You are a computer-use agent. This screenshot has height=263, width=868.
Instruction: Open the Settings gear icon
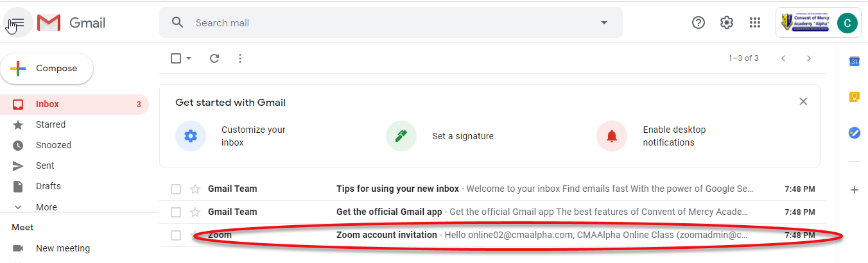727,23
